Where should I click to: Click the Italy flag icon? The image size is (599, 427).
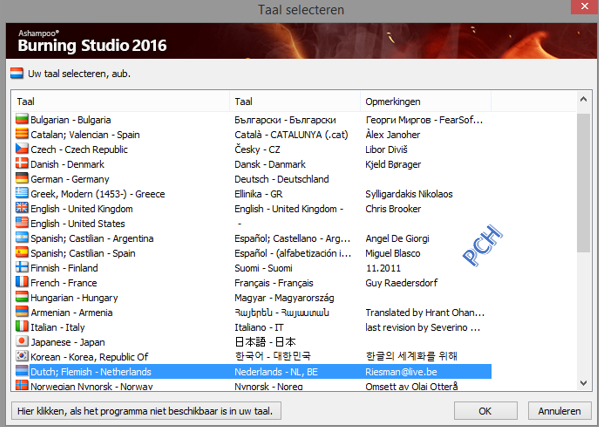[x=22, y=327]
